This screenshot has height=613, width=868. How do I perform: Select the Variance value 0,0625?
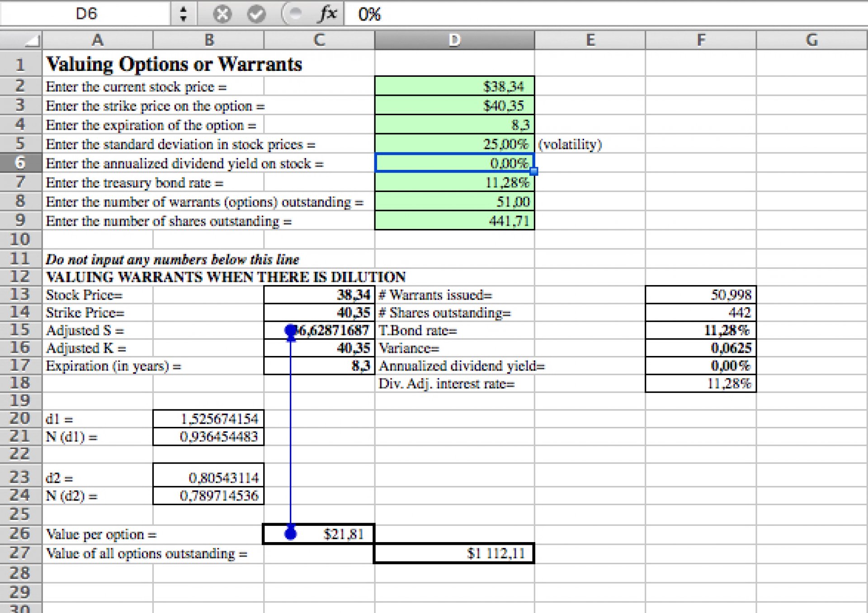point(701,348)
